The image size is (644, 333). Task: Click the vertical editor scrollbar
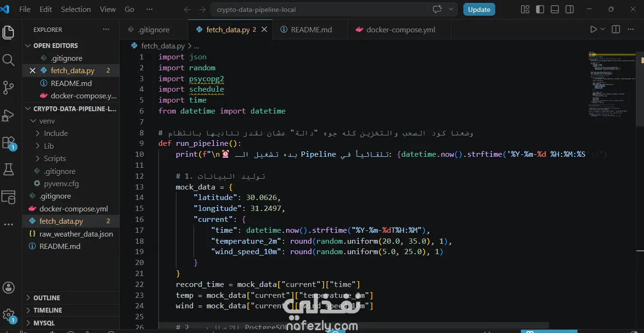point(640,88)
